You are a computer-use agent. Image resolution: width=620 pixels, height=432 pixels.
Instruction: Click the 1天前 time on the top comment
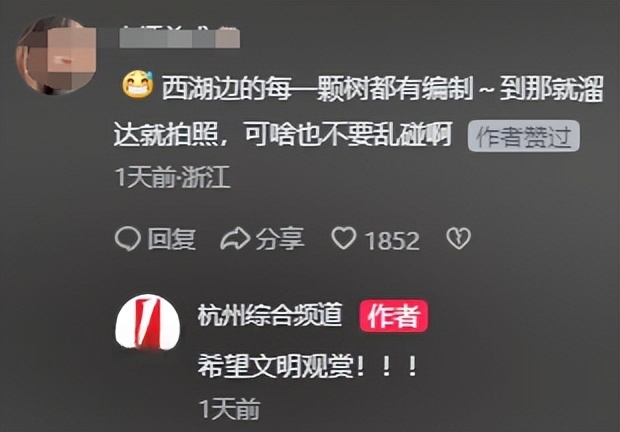point(145,177)
